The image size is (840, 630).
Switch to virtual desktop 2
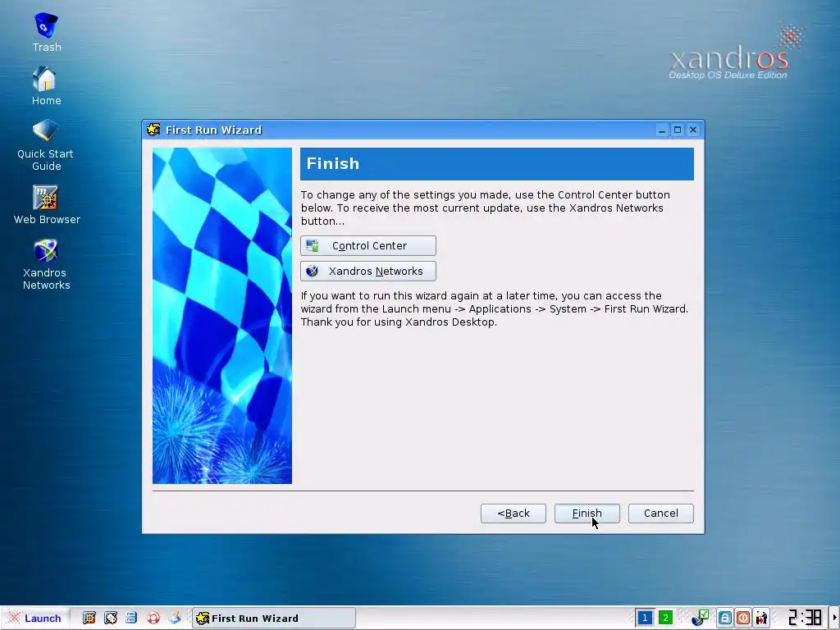665,619
